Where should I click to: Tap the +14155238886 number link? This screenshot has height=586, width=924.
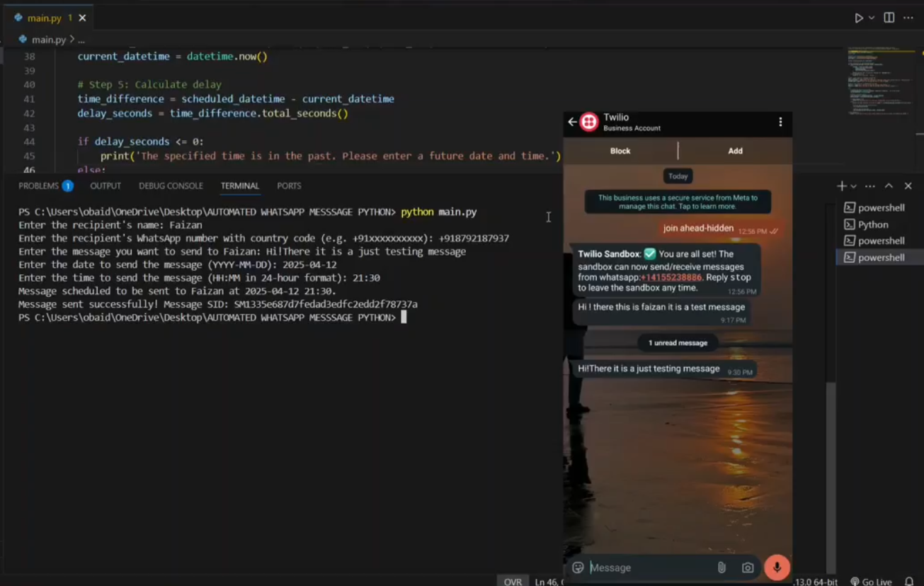coord(671,277)
